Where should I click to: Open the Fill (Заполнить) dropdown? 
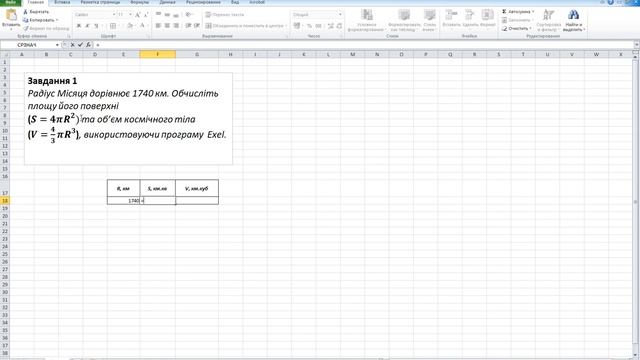click(x=517, y=20)
